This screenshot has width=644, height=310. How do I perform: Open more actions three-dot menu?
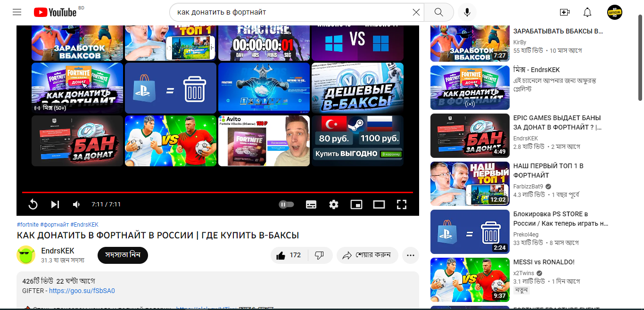[410, 255]
